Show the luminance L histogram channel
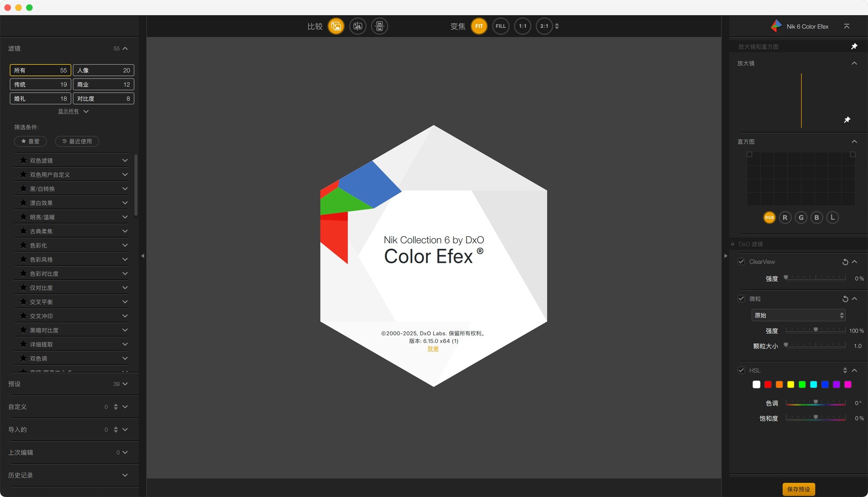Viewport: 868px width, 497px height. 832,218
